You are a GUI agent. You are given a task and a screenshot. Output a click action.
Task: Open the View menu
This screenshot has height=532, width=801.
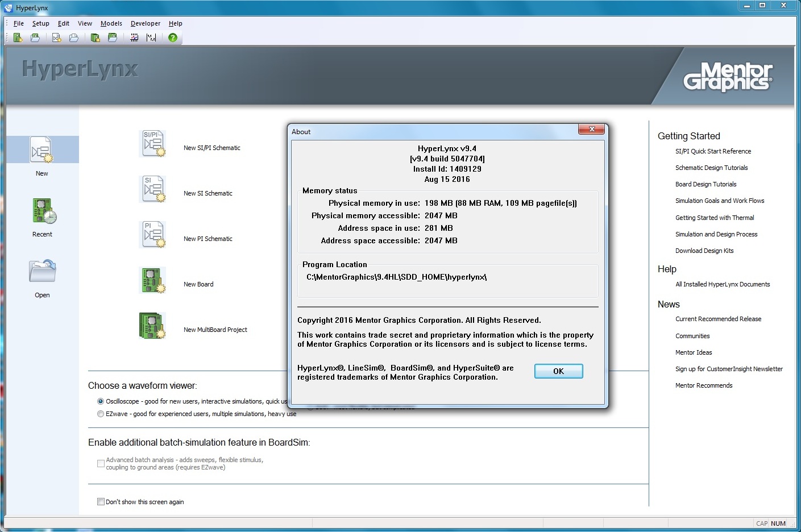pyautogui.click(x=85, y=23)
